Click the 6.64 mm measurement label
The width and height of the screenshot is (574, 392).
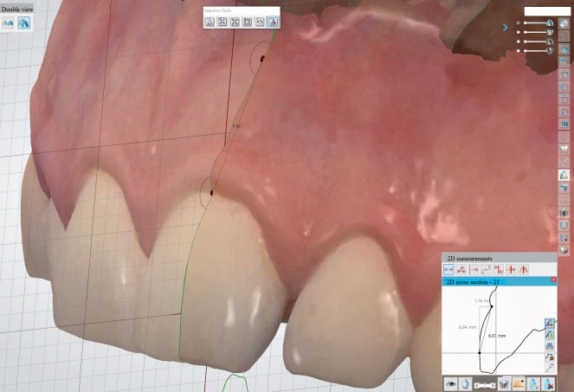point(468,327)
